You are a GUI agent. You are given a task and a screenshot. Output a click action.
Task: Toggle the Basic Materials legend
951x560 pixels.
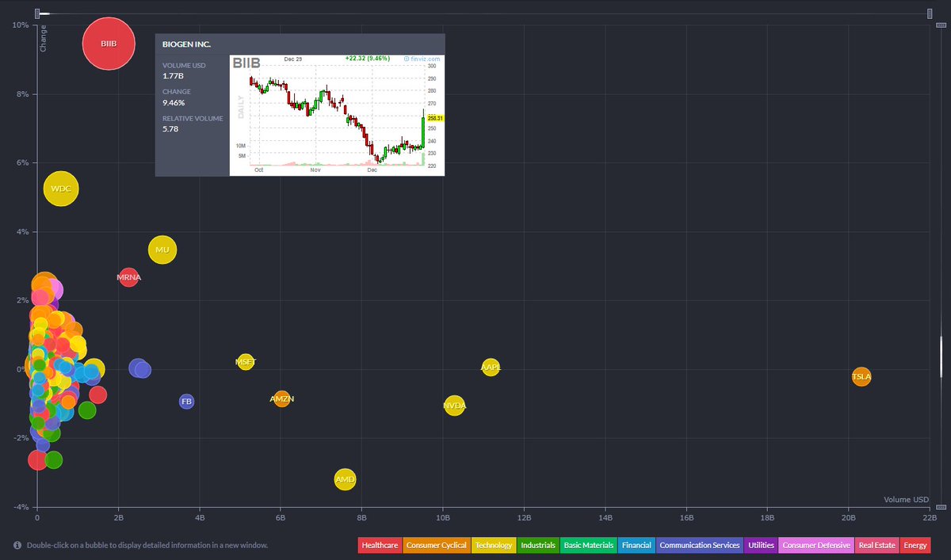point(588,545)
